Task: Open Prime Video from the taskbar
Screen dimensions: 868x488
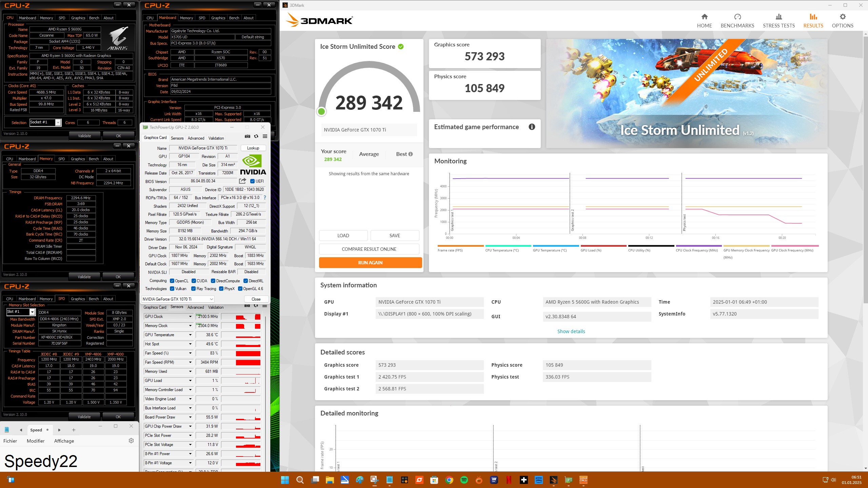Action: [x=539, y=480]
